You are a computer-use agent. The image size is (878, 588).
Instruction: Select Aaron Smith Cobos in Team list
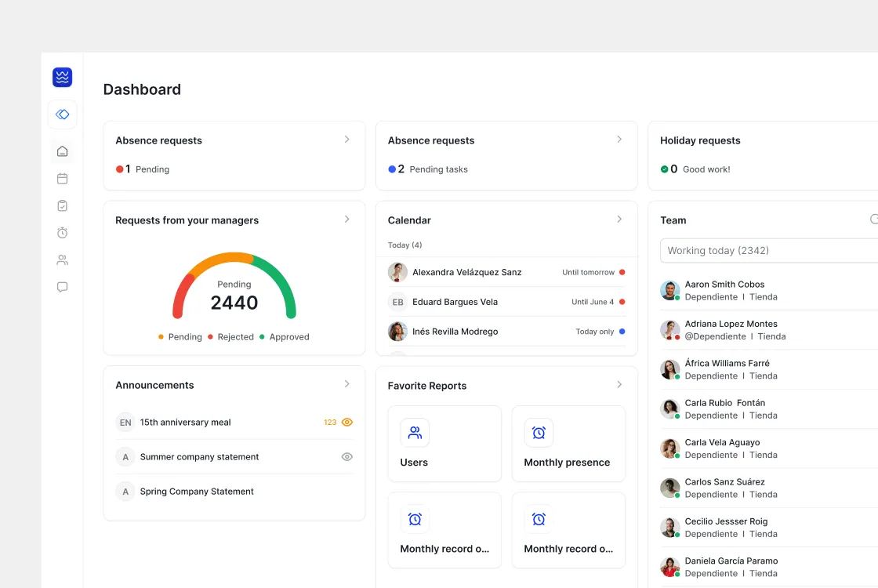click(769, 291)
